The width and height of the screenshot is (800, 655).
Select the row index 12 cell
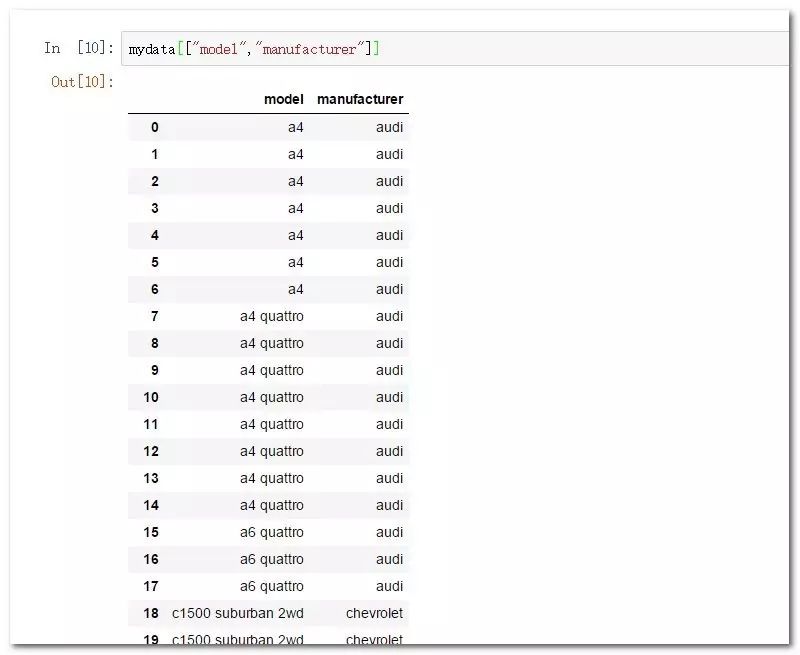(151, 451)
